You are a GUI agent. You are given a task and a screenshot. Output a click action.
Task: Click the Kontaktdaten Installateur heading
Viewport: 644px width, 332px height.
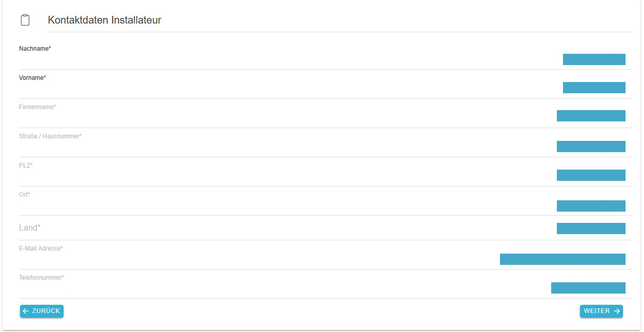pyautogui.click(x=105, y=20)
